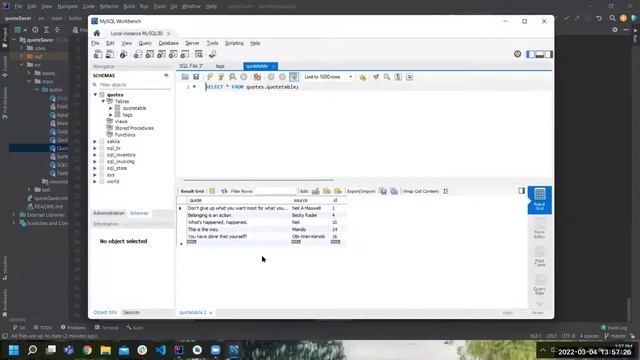Open the Query menu
The height and width of the screenshot is (360, 640).
(145, 43)
